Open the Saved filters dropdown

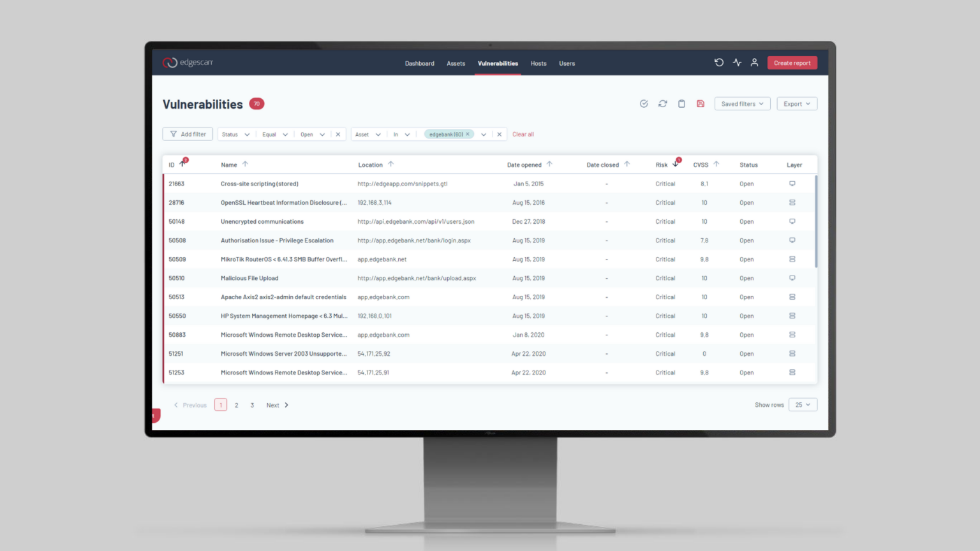(x=742, y=103)
